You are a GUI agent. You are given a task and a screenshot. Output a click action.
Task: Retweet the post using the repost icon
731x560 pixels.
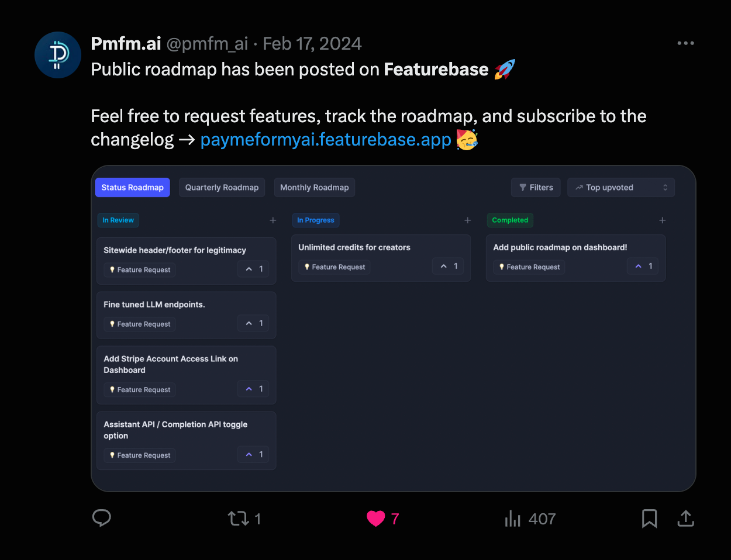pyautogui.click(x=237, y=518)
